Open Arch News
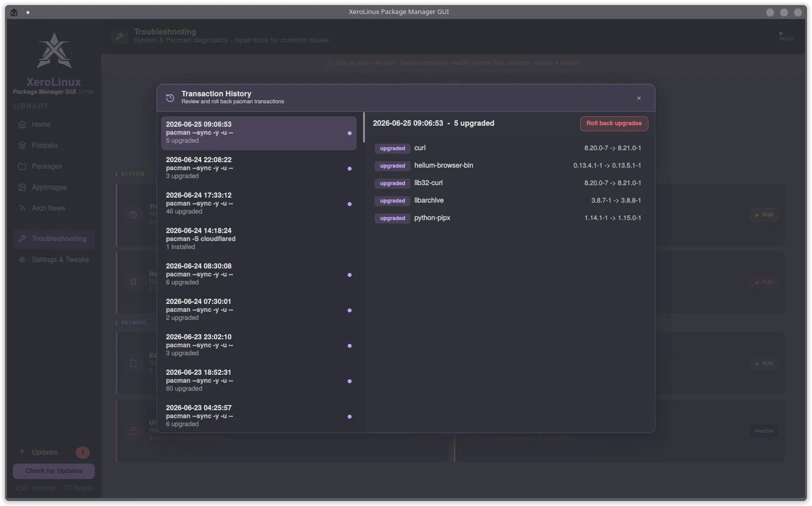The image size is (812, 506). coord(54,209)
